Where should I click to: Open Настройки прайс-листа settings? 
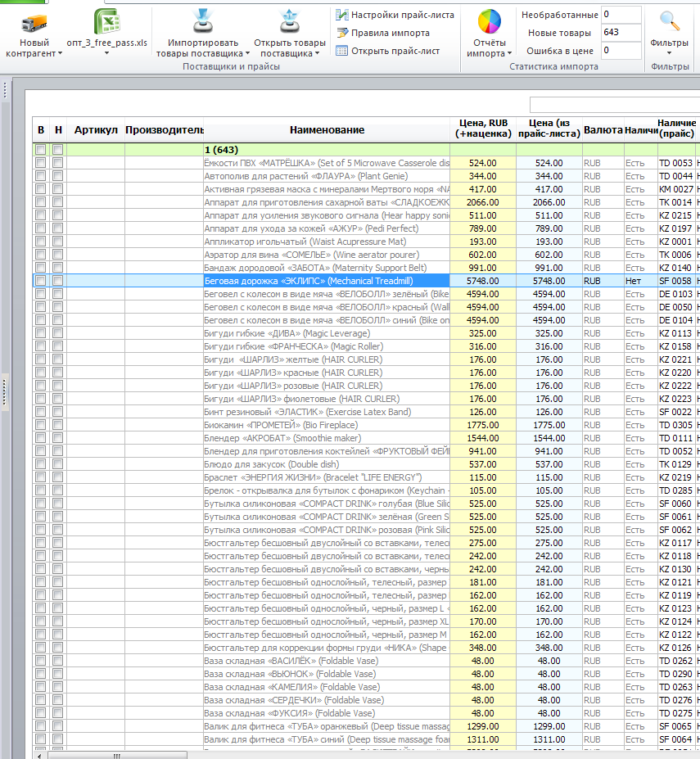coord(395,15)
